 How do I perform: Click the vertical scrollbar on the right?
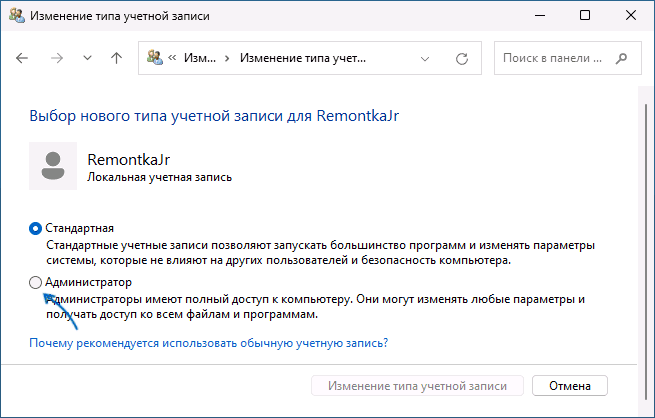click(x=646, y=251)
